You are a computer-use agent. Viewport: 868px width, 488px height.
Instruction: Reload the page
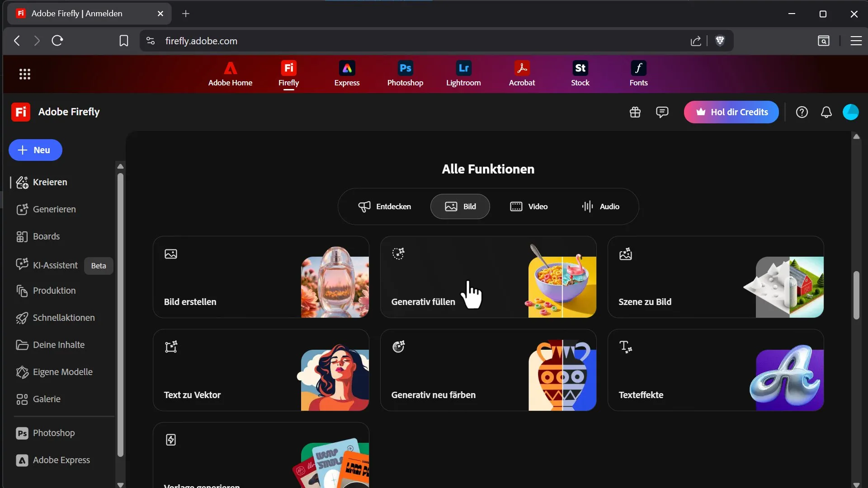(57, 41)
